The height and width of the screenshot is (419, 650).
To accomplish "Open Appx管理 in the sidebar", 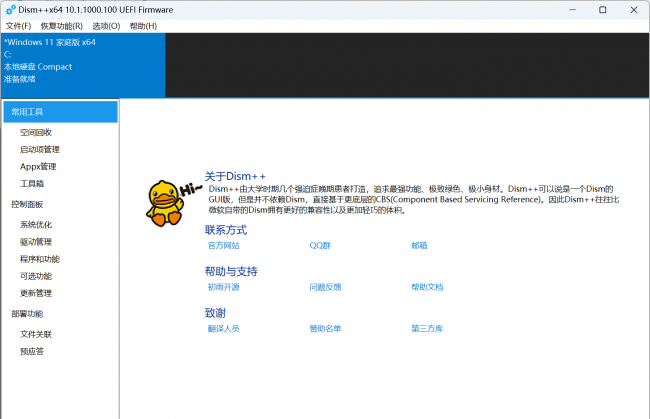I will click(38, 167).
